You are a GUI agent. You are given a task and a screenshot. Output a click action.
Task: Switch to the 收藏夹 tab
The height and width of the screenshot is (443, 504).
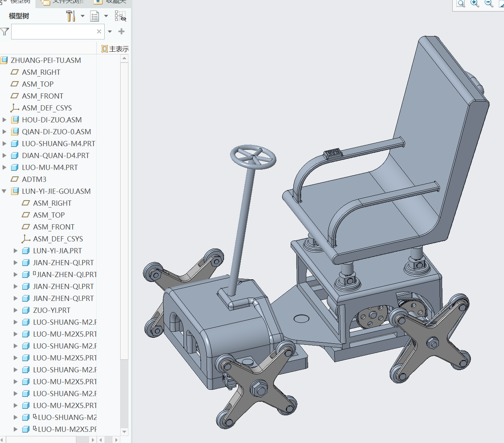coord(111,2)
